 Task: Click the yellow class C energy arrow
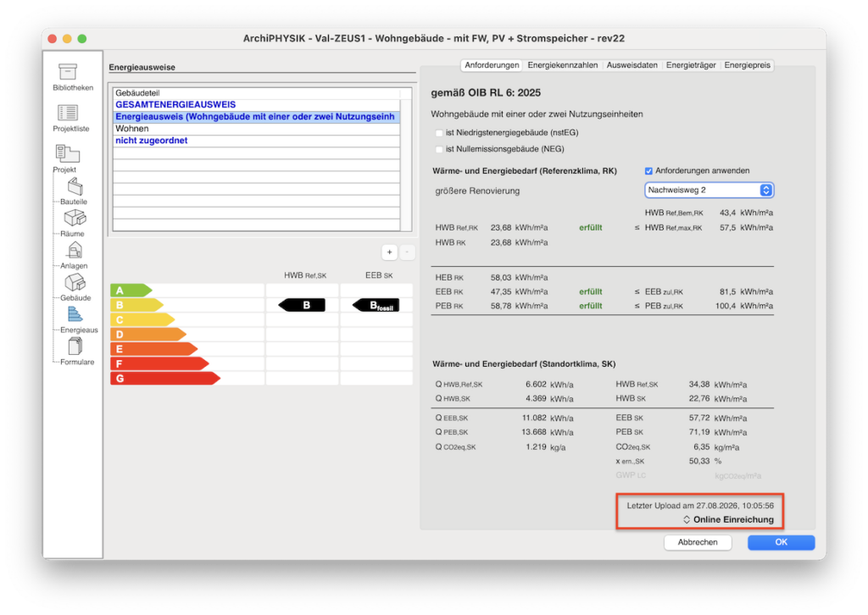click(x=142, y=319)
